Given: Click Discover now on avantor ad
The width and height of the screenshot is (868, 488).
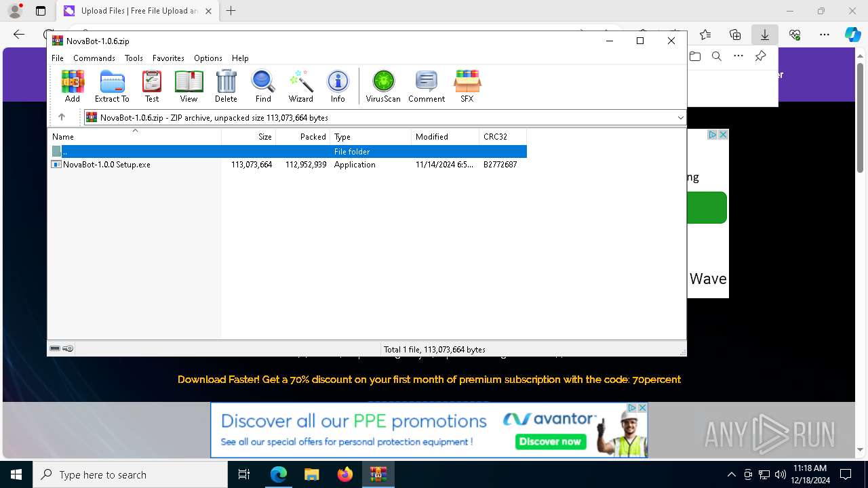Looking at the screenshot, I should 550,441.
